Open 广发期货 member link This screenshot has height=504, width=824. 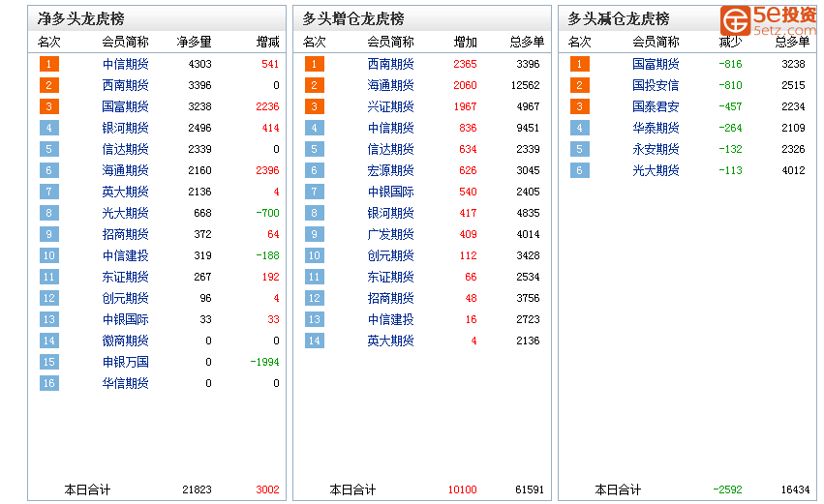click(x=390, y=234)
